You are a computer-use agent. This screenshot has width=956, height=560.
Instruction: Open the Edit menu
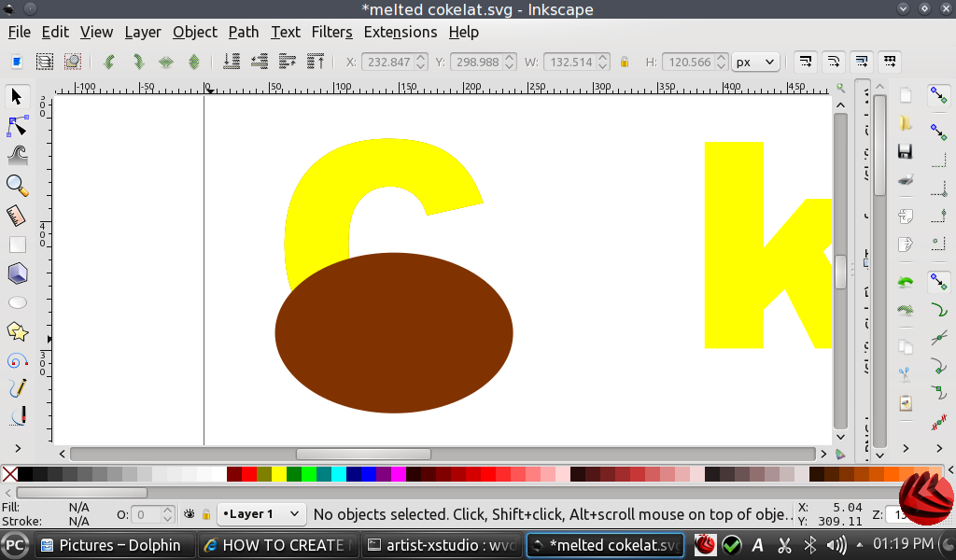[55, 33]
